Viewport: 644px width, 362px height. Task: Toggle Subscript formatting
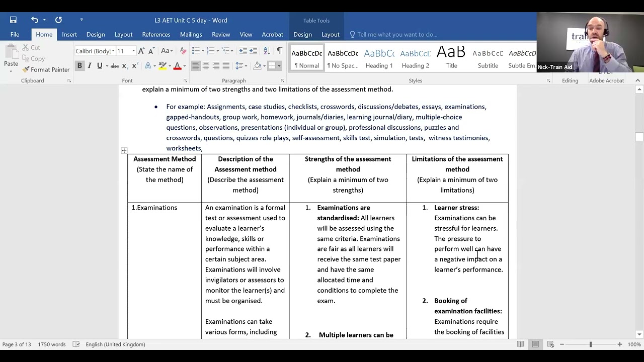(125, 66)
